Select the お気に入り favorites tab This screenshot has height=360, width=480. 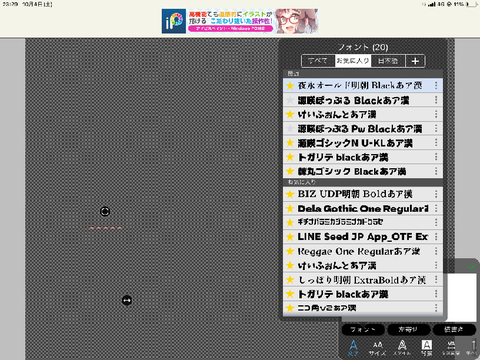click(x=353, y=61)
